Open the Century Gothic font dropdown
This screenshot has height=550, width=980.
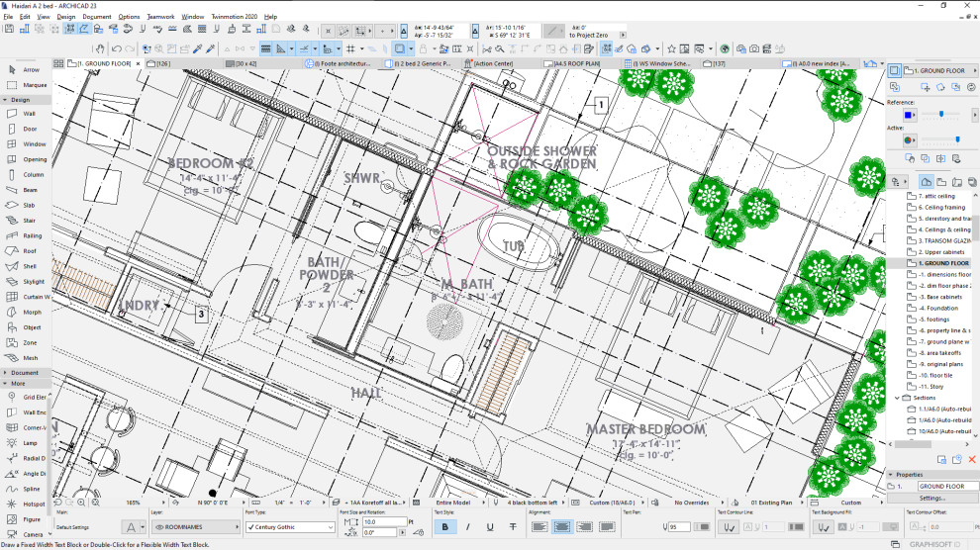[291, 527]
